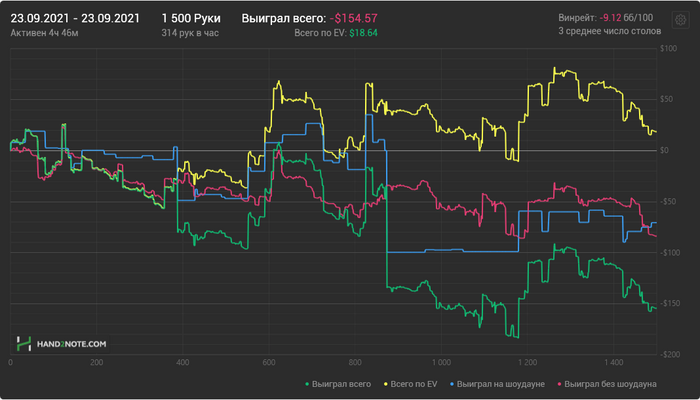Toggle the green 'Выиграл всего' legend dot
Viewport: 700px width, 400px height.
[x=307, y=384]
